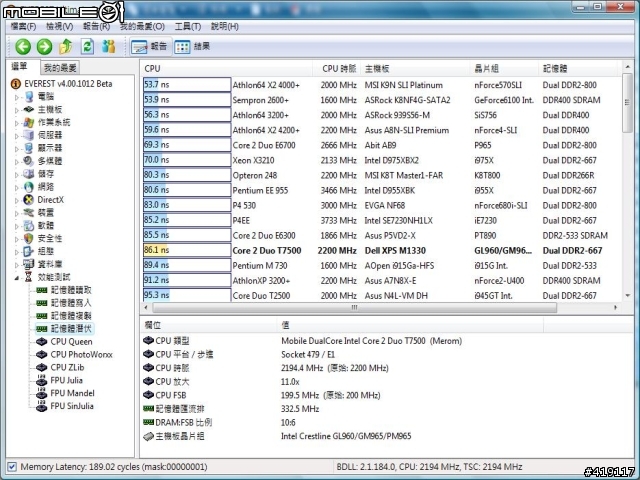Click the horizontal scrollbar of results list
Viewport: 640px width, 480px height.
point(354,307)
